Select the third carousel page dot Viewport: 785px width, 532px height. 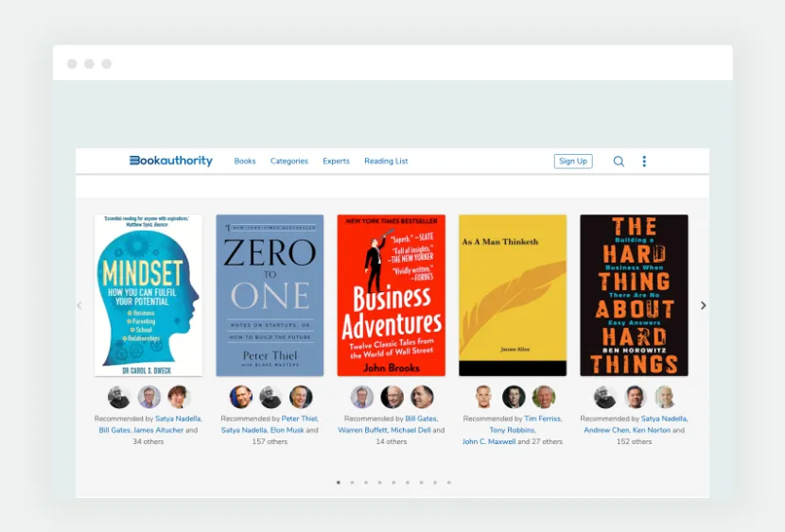tap(366, 483)
